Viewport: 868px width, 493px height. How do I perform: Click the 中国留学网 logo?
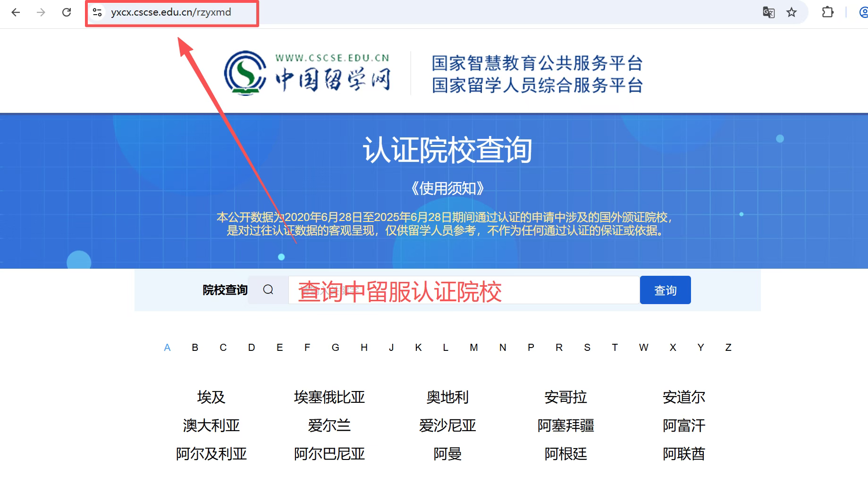307,73
